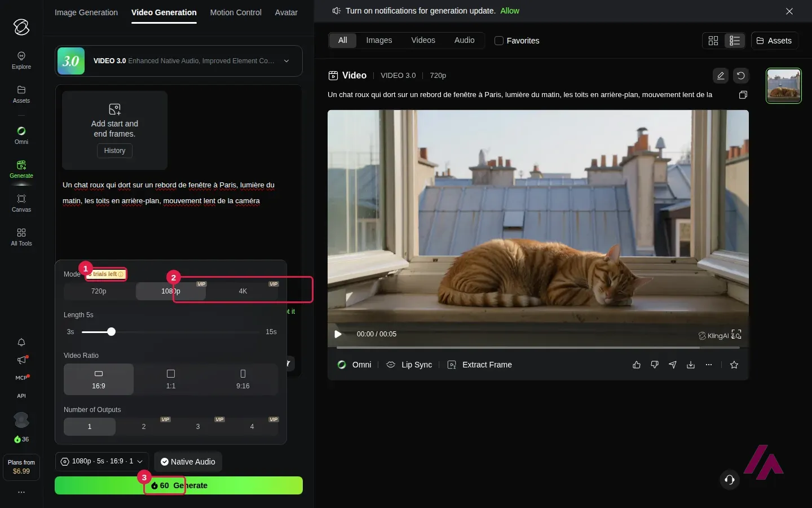Screen dimensions: 812x508
Task: Open All Tools in sidebar
Action: [x=21, y=237]
